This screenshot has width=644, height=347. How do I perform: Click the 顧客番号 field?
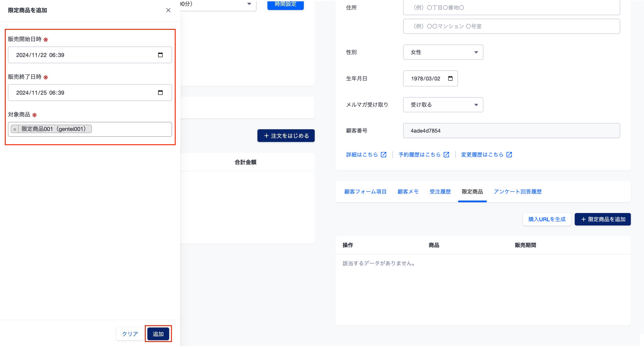point(511,130)
